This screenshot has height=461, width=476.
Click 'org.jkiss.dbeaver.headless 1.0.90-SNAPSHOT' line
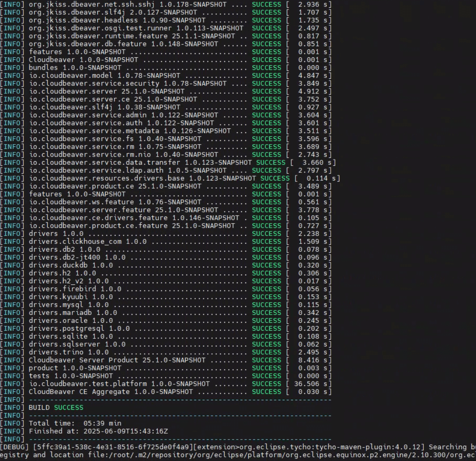[x=166, y=20]
